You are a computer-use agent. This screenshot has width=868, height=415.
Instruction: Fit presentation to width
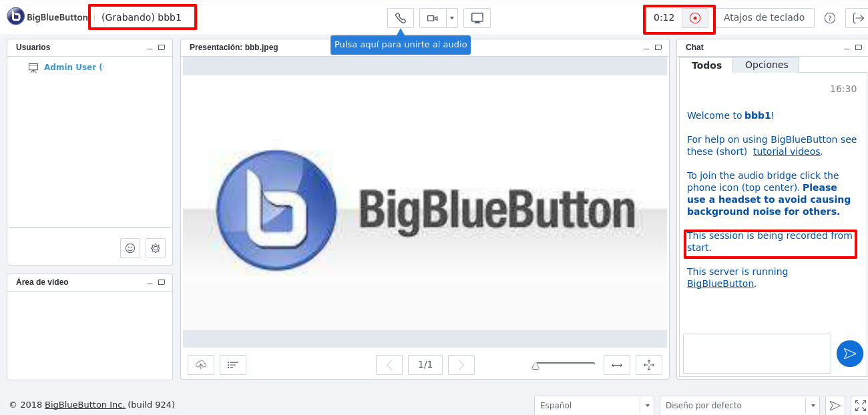click(617, 365)
